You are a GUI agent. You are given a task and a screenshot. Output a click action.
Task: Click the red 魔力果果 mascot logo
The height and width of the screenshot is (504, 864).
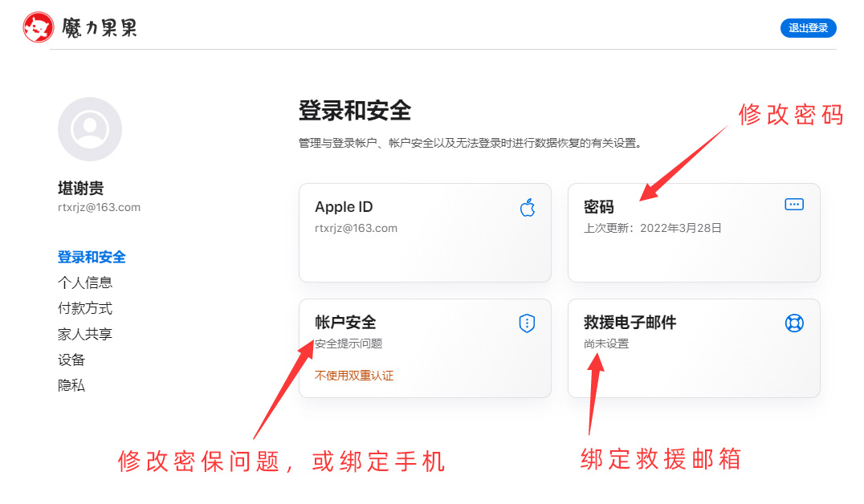[39, 27]
